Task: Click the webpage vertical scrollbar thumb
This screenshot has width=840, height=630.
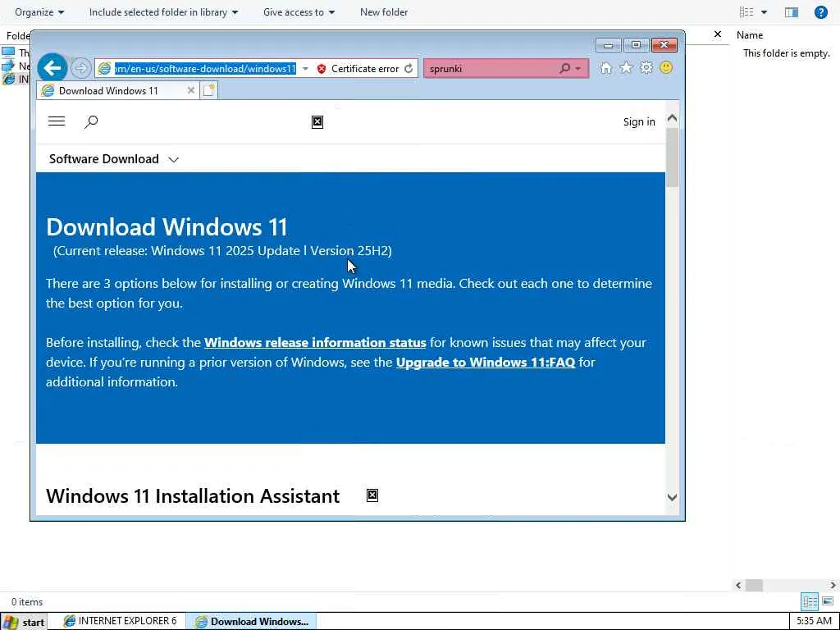Action: tap(672, 157)
